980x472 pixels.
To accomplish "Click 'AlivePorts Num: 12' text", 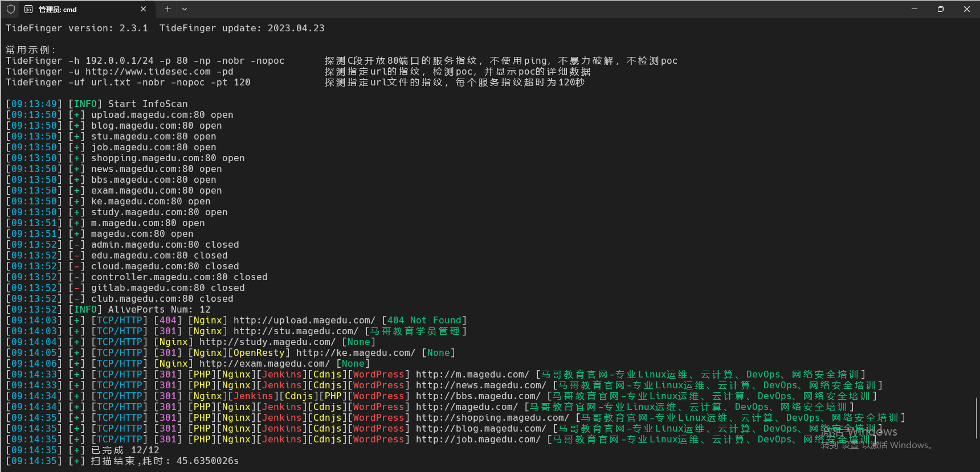I will click(x=159, y=310).
